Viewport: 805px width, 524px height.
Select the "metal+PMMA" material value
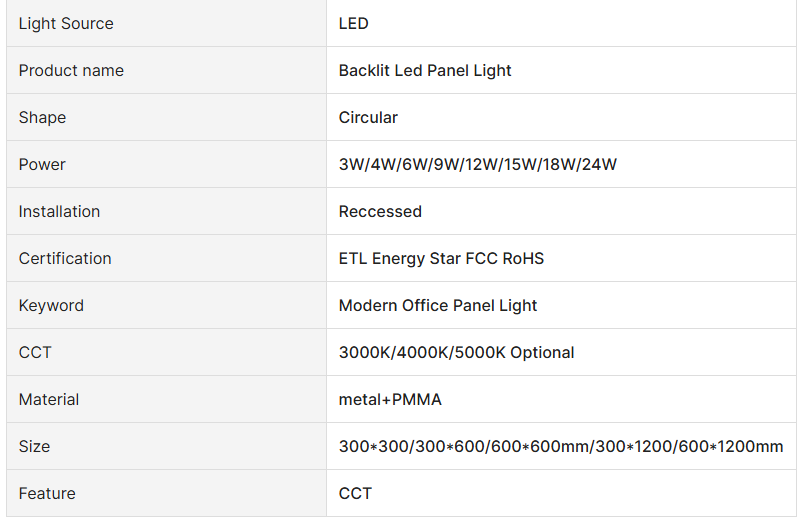pyautogui.click(x=390, y=399)
